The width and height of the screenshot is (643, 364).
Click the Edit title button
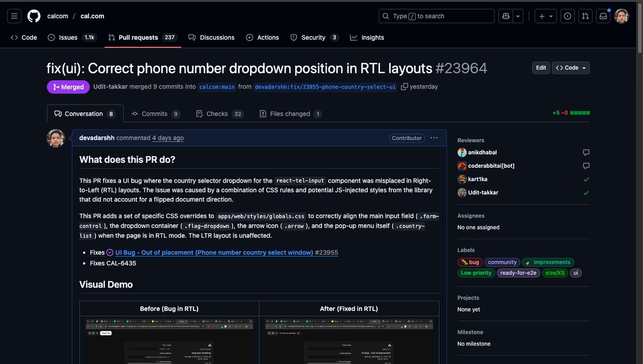(x=541, y=67)
